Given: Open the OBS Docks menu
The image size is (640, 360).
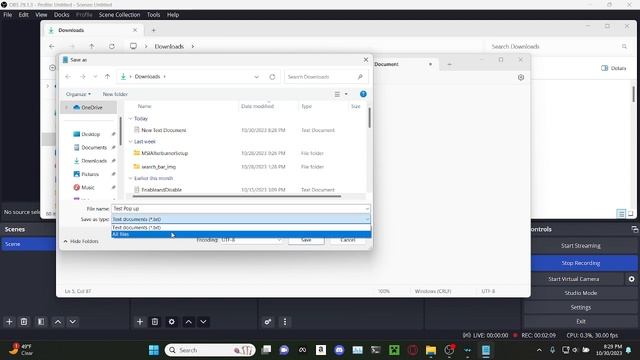Looking at the screenshot, I should point(62,15).
